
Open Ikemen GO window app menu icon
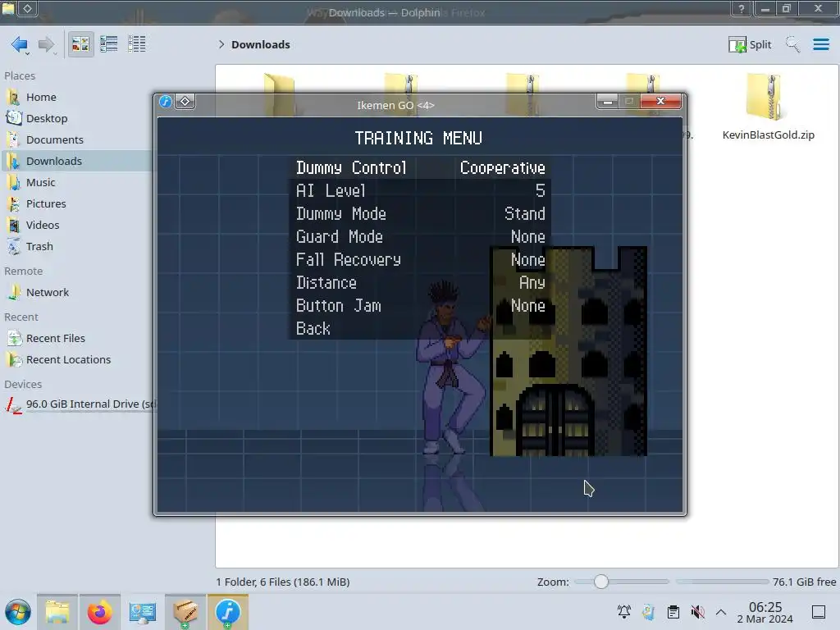(166, 101)
